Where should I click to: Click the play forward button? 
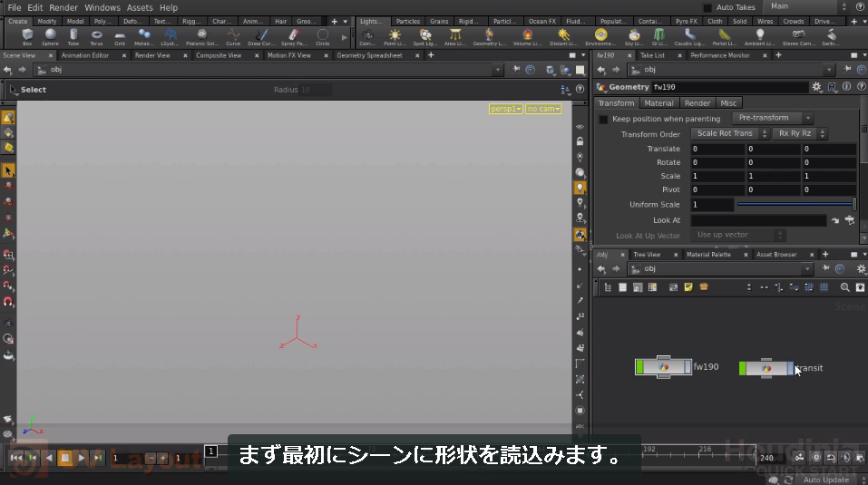tap(82, 457)
